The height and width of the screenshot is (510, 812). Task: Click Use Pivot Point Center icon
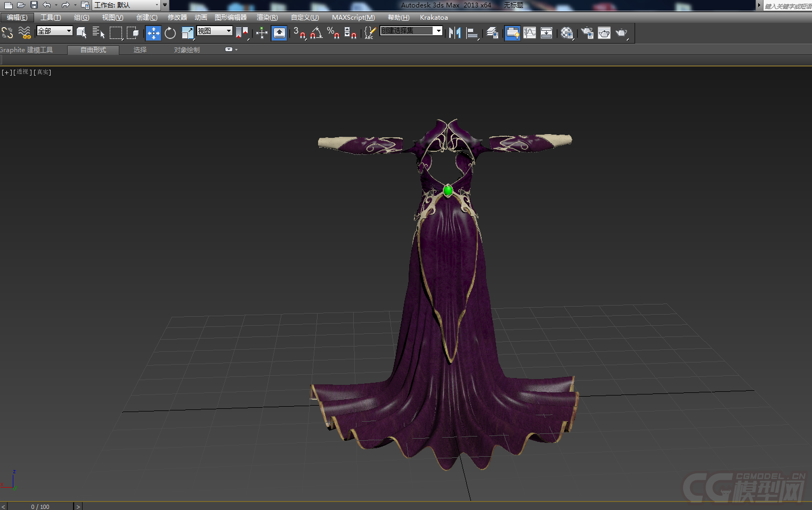[x=242, y=33]
